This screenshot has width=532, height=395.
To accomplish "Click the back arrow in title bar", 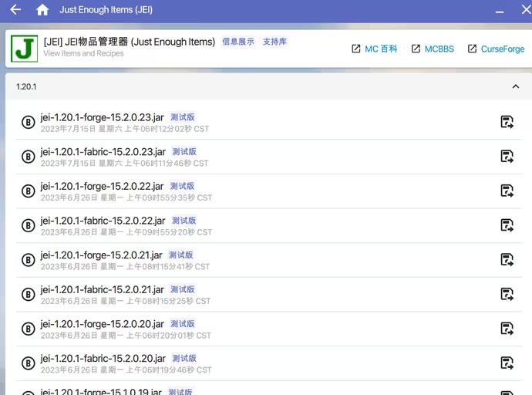I will (15, 10).
